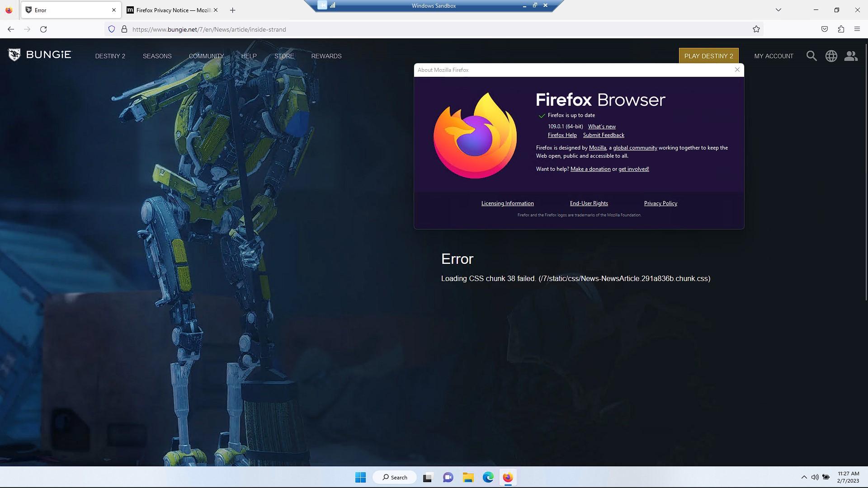This screenshot has height=488, width=868.
Task: Open the MY ACCOUNT menu
Action: tap(773, 56)
